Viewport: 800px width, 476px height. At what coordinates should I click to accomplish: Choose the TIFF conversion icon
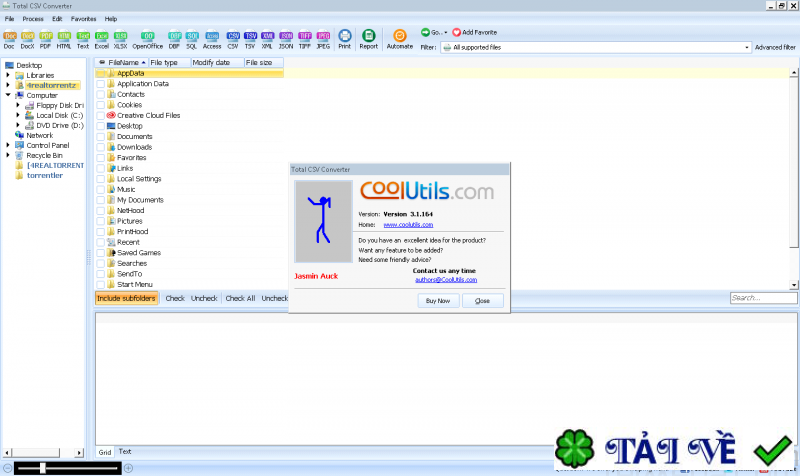pos(305,39)
